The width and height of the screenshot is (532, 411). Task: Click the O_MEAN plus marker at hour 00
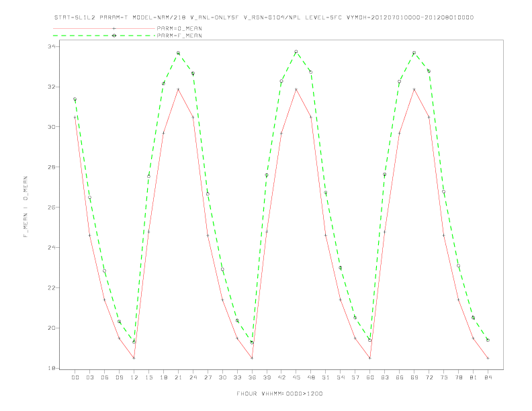75,118
